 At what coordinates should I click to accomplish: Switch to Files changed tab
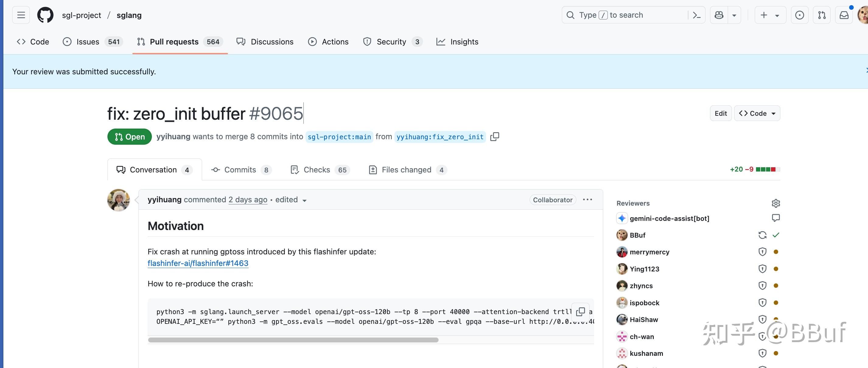click(x=408, y=170)
